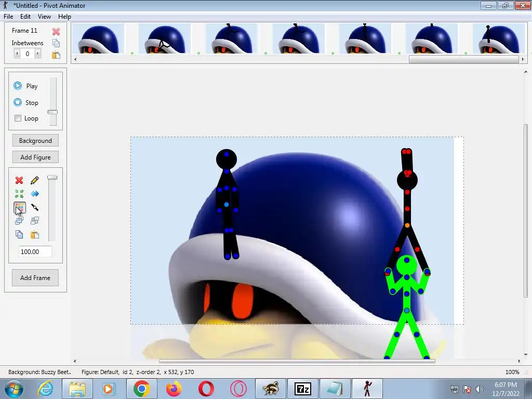Click the Frame 11 label
The height and width of the screenshot is (399, 532).
pos(24,31)
